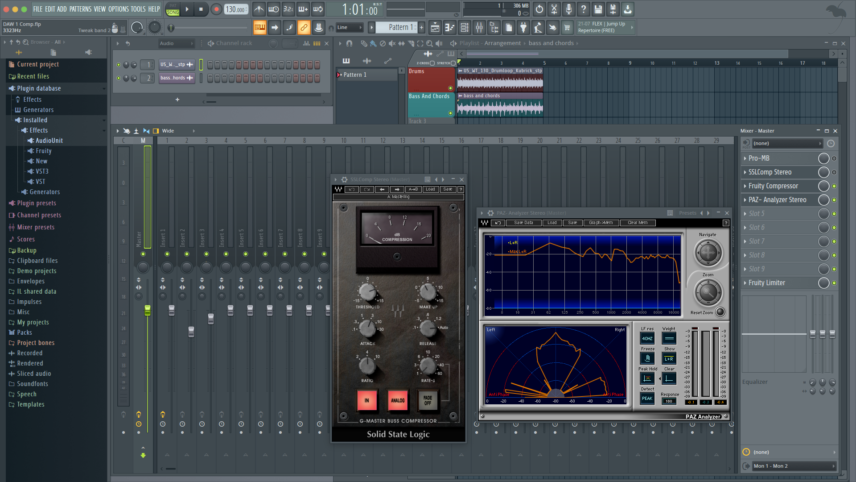856x482 pixels.
Task: Open mixer input (none) dropdown at top
Action: 787,144
